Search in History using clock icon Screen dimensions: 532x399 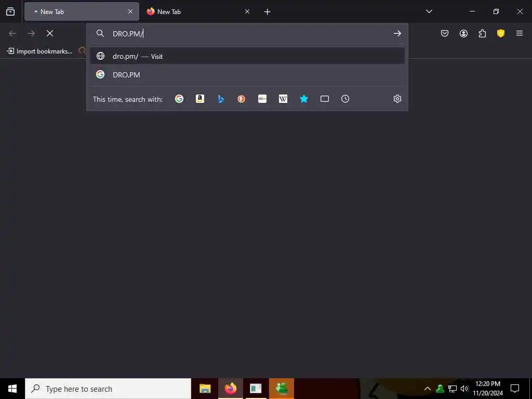point(345,99)
